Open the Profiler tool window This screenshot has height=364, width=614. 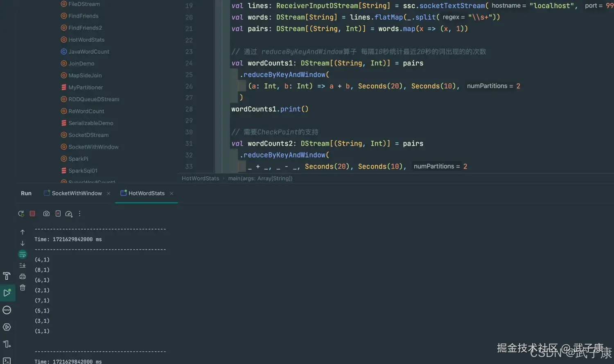pos(7,310)
